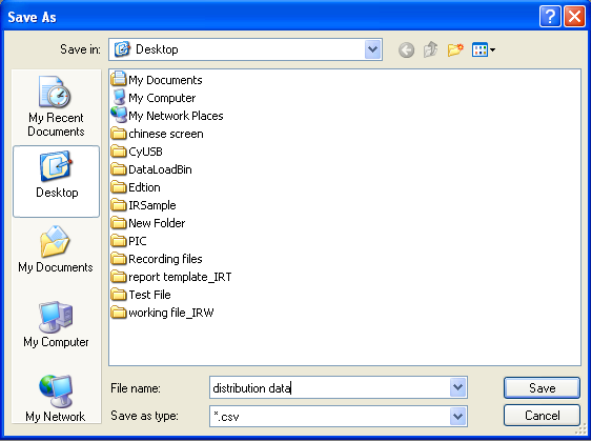Screen dimensions: 591x441
Task: Click the help question mark button
Action: coord(550,17)
